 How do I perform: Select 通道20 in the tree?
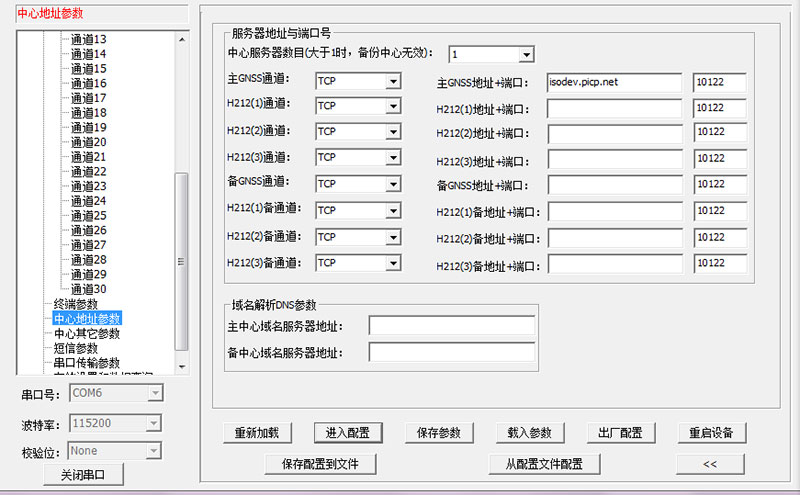[88, 142]
